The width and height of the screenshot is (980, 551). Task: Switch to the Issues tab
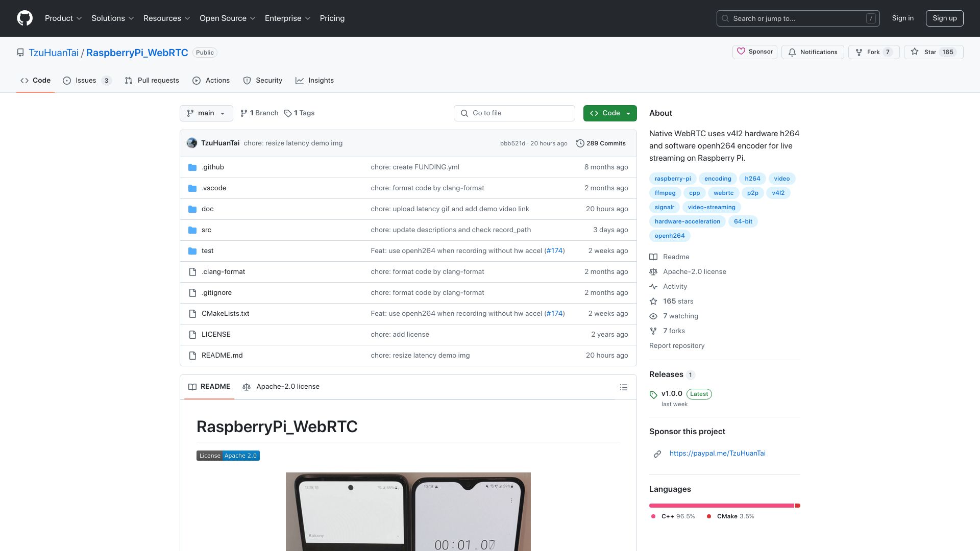87,81
